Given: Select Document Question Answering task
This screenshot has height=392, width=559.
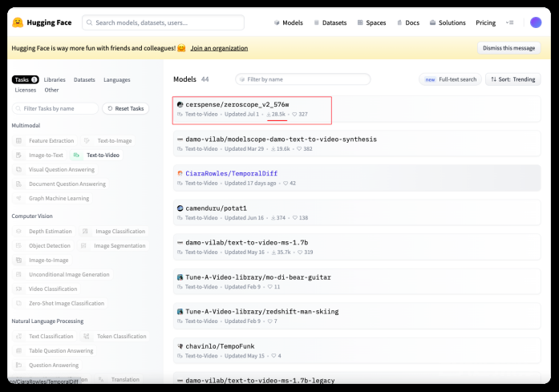Looking at the screenshot, I should tap(61, 184).
